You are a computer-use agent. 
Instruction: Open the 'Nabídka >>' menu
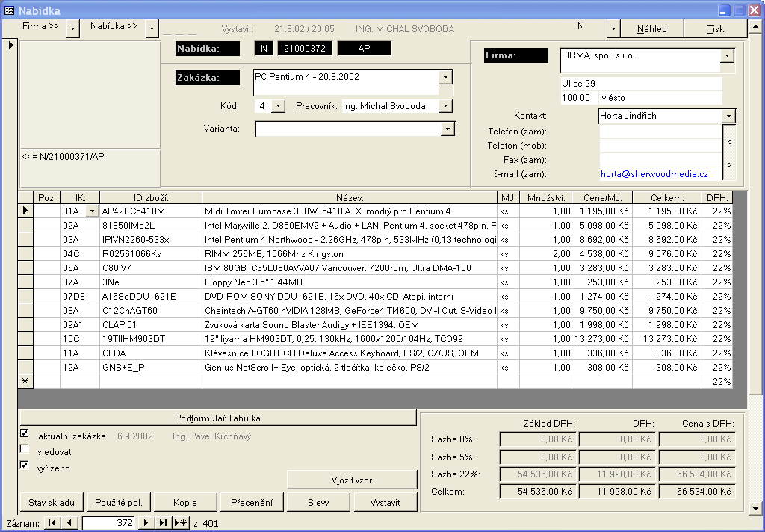152,28
